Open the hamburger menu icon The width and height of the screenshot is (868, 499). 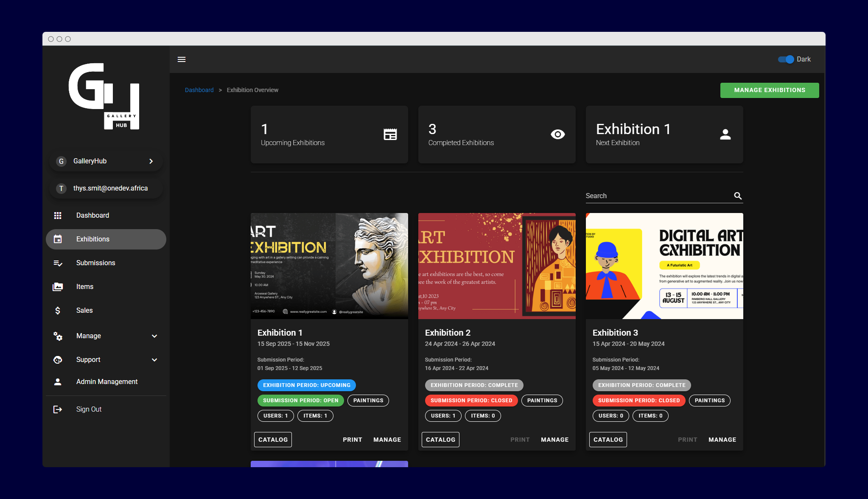pyautogui.click(x=182, y=59)
